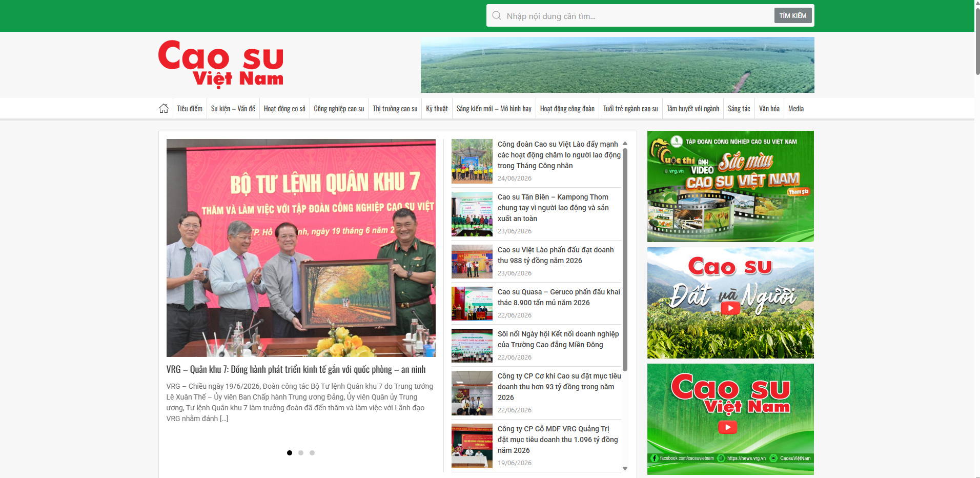Image resolution: width=980 pixels, height=478 pixels.
Task: Open the Hoạt động cơ sở menu
Action: (284, 109)
